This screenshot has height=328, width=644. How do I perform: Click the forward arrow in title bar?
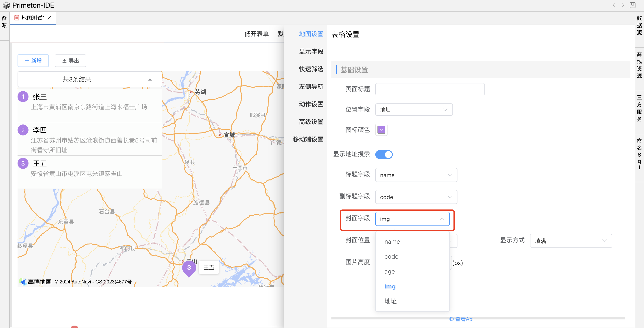pos(623,5)
